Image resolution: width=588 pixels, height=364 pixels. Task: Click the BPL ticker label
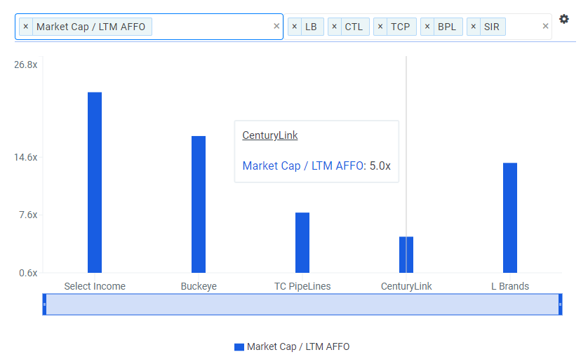(447, 27)
